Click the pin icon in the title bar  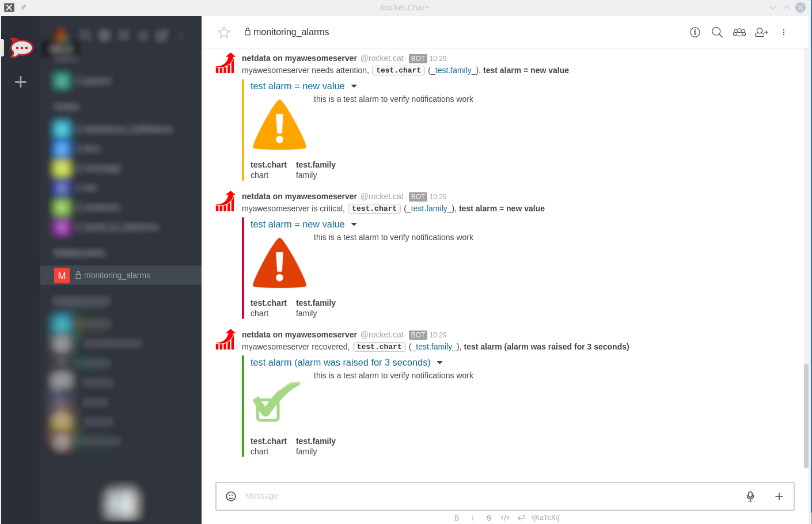(23, 7)
